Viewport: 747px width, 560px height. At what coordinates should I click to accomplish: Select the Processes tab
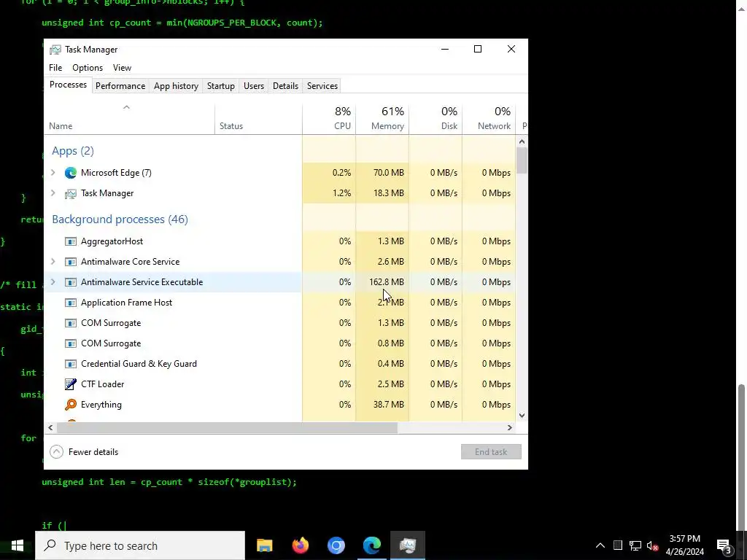68,85
